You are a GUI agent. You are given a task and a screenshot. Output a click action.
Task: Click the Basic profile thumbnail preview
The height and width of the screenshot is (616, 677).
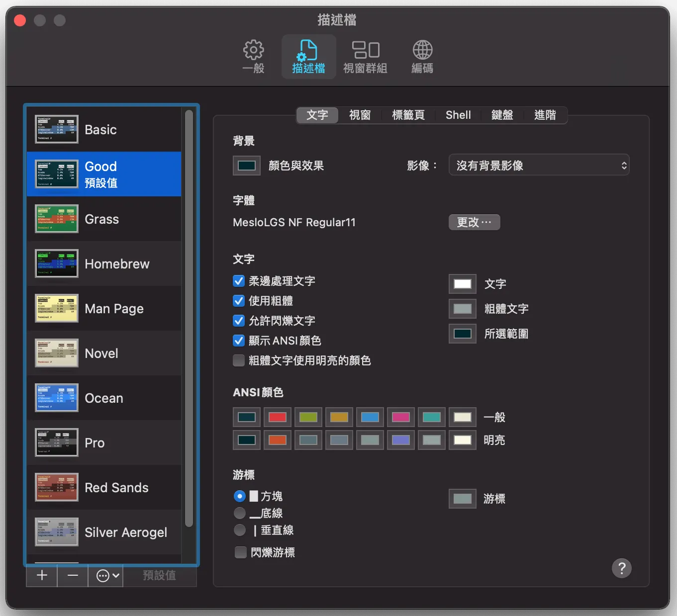point(56,129)
